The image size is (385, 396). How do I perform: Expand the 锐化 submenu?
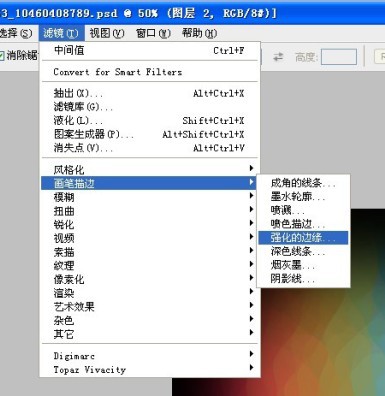(149, 224)
